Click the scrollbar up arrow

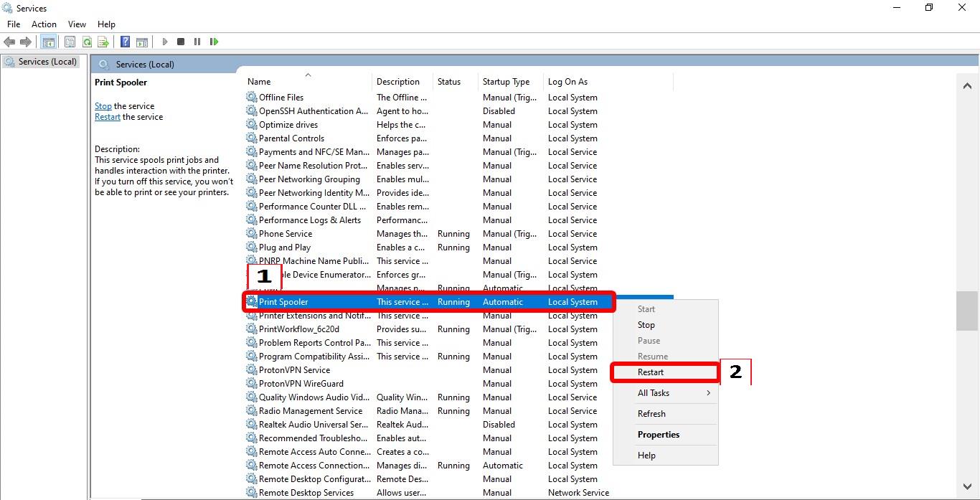coord(967,86)
